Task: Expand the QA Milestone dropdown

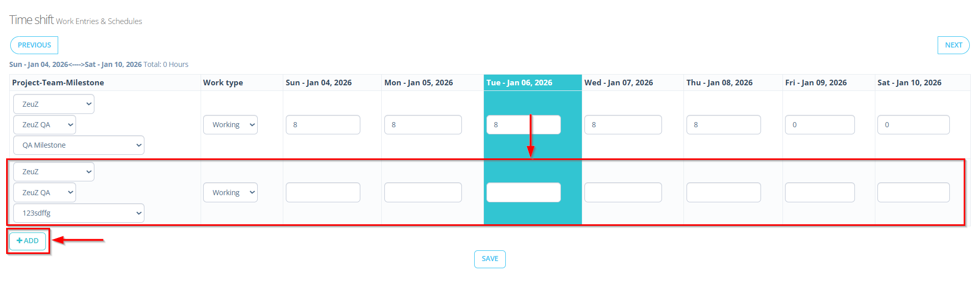Action: 79,145
